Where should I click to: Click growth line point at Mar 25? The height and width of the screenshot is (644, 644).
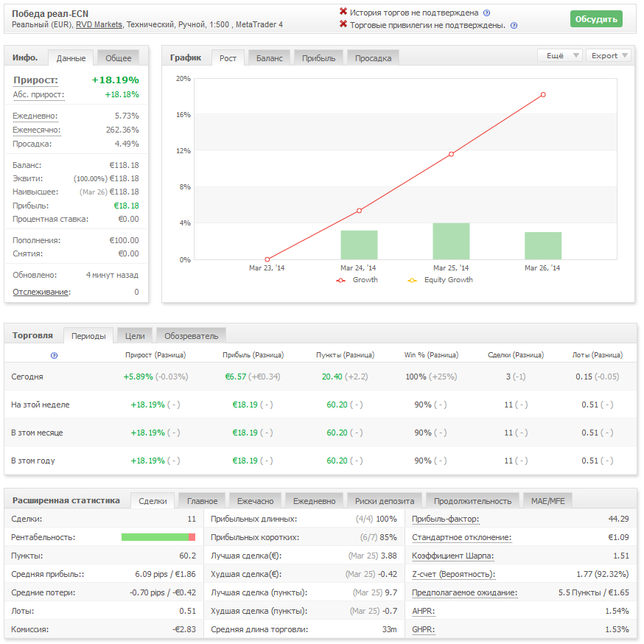tap(451, 154)
